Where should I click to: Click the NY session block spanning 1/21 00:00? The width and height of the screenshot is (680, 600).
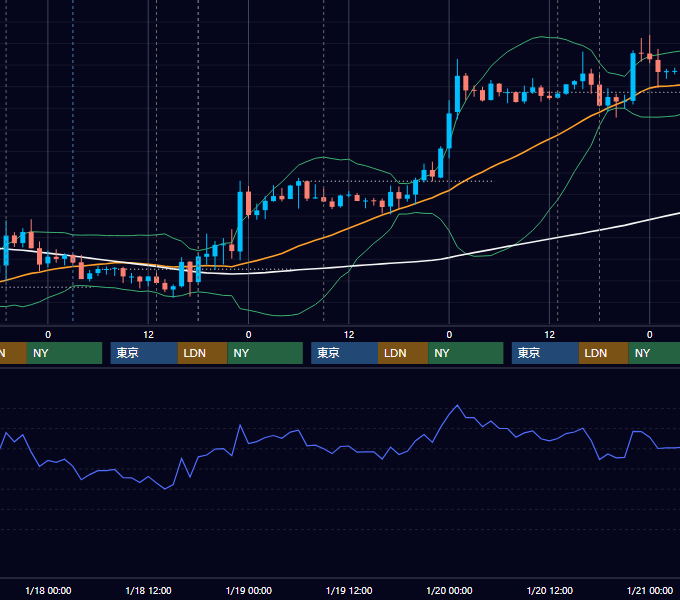click(x=654, y=353)
